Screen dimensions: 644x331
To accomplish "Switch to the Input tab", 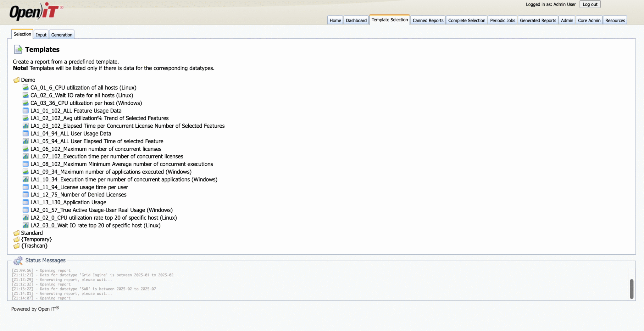I will click(41, 35).
